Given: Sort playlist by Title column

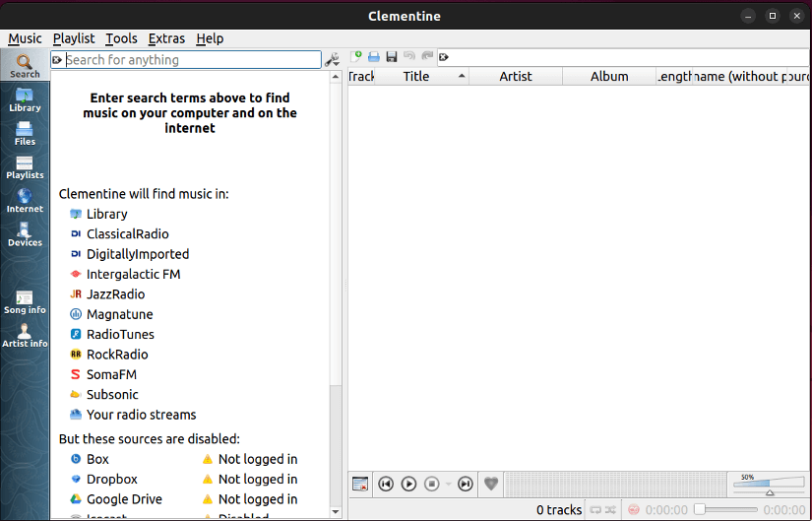Looking at the screenshot, I should [421, 77].
